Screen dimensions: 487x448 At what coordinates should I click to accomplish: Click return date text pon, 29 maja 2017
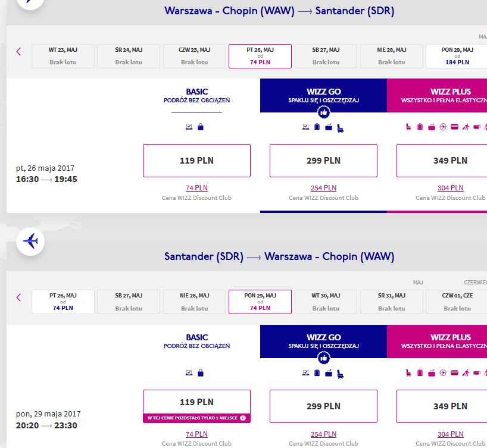(48, 414)
